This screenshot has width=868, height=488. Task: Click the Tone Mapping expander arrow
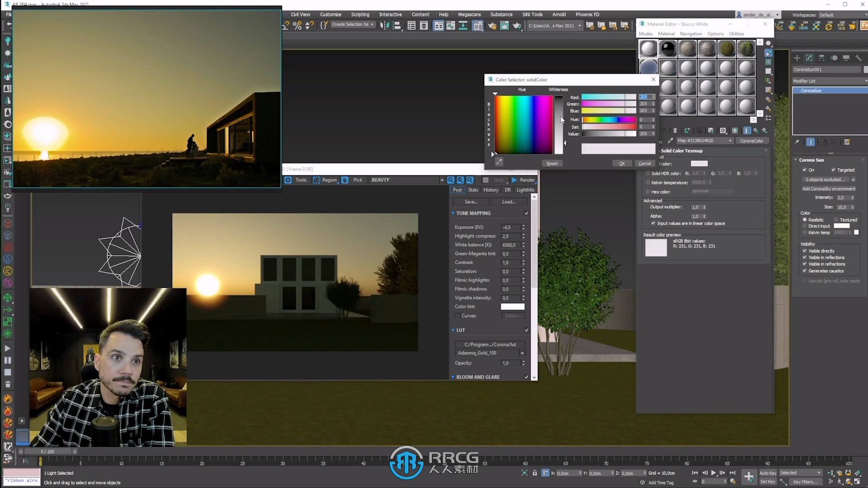[453, 213]
